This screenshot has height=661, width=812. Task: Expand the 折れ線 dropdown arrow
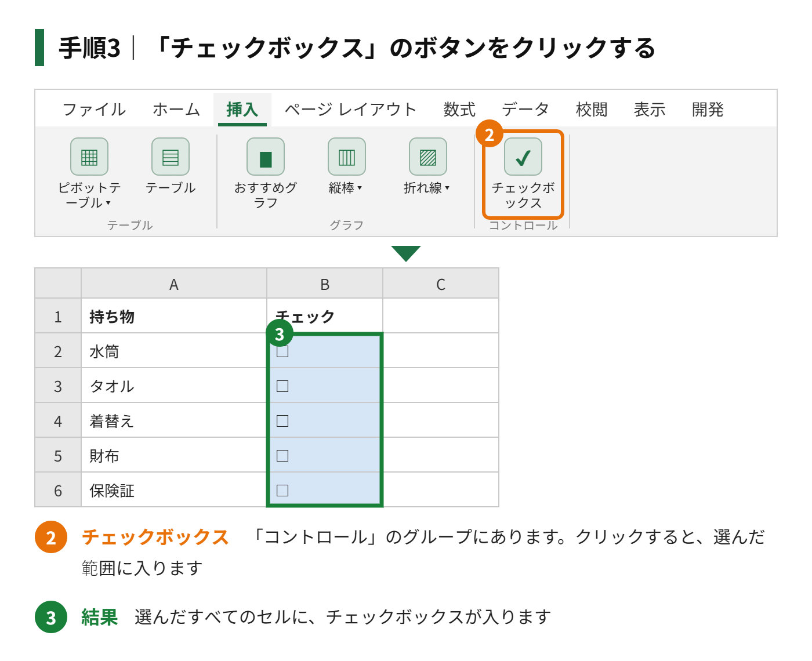(x=447, y=188)
